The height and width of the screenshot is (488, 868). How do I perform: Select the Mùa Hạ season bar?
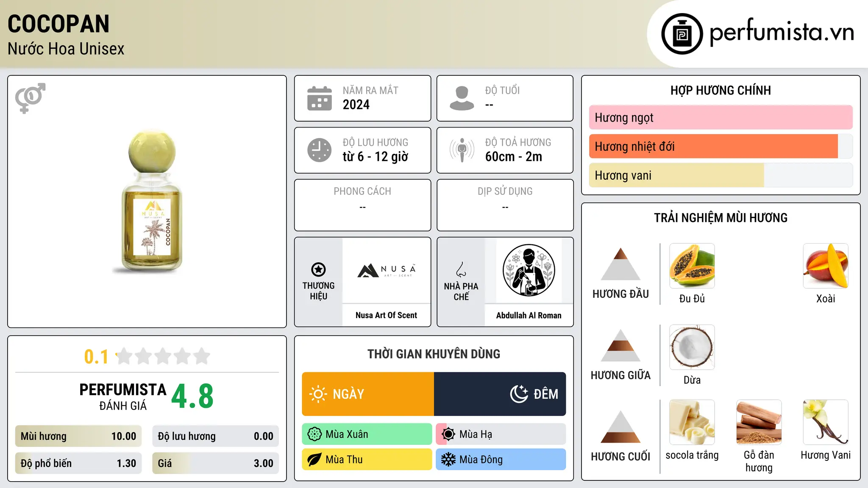click(x=501, y=434)
